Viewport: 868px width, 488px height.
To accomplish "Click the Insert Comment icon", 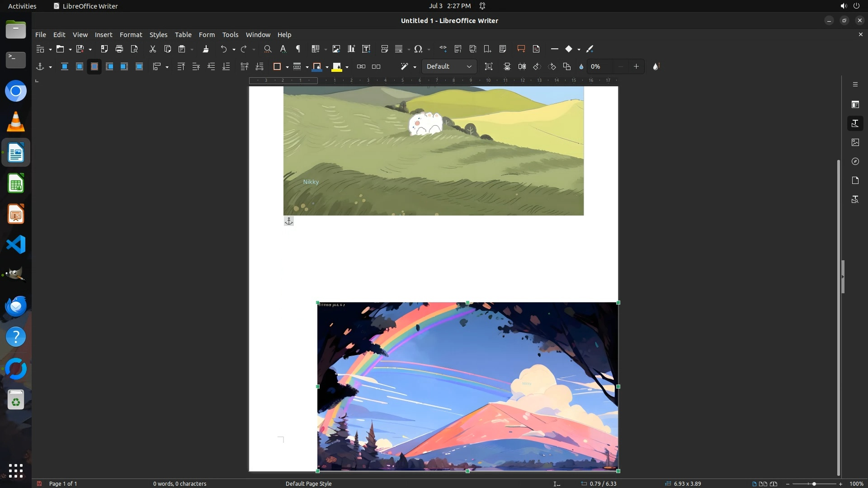I will click(x=521, y=49).
